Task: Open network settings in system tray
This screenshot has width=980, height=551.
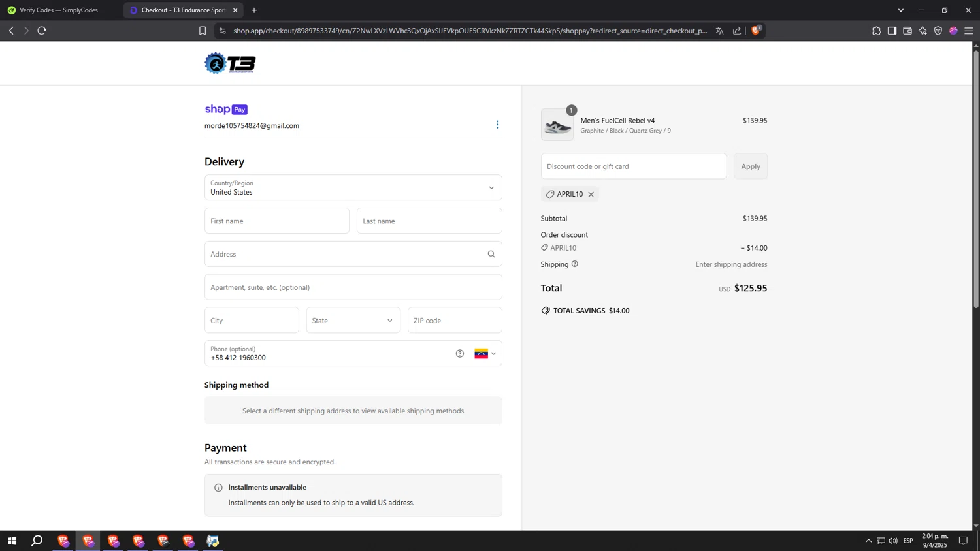Action: tap(881, 541)
